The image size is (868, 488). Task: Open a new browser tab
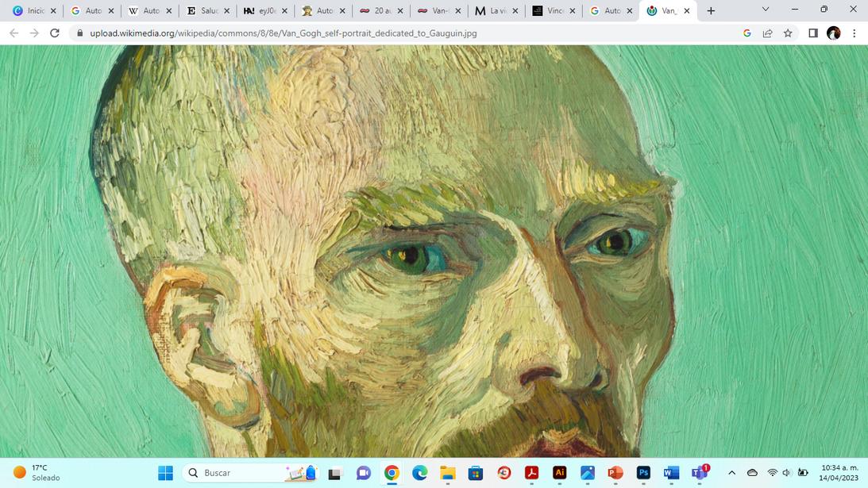point(711,10)
